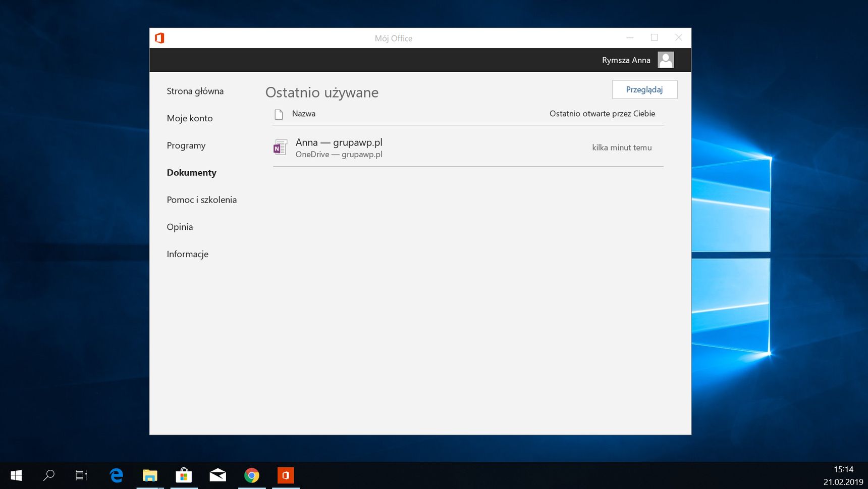Click the OneNote file icon for Anna notebook

(280, 147)
